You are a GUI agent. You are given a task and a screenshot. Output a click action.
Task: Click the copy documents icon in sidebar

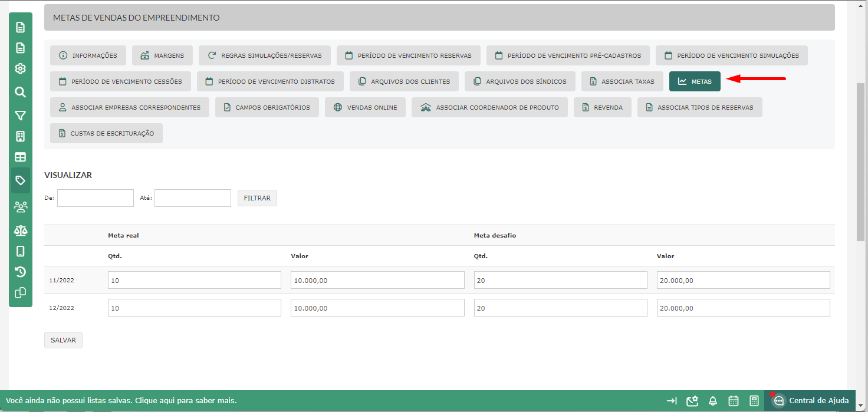tap(21, 292)
